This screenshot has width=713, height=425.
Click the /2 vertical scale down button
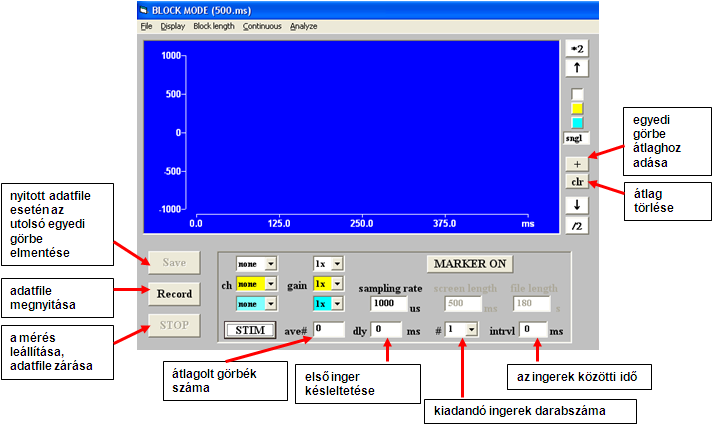coord(577,225)
